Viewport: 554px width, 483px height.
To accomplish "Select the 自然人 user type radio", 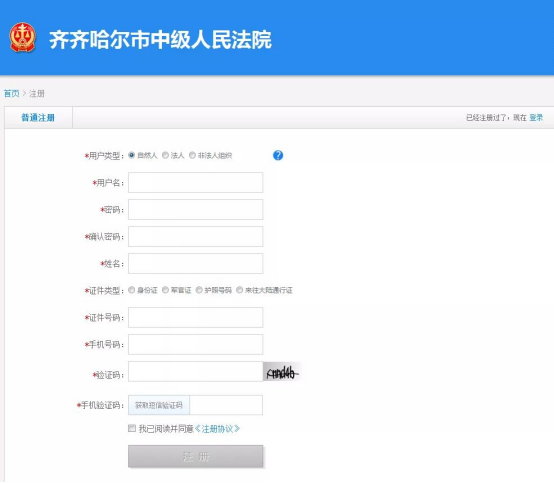I will click(131, 155).
